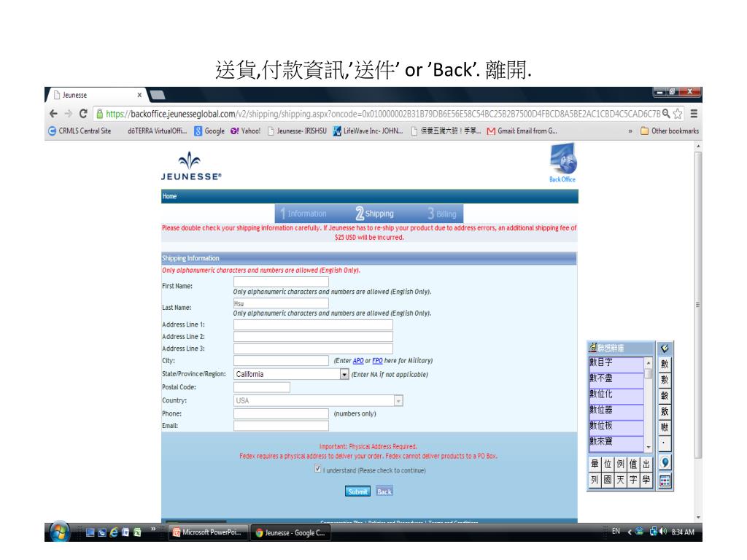Click the IME 學 character key
Screen dimensions: 747x560
646,480
